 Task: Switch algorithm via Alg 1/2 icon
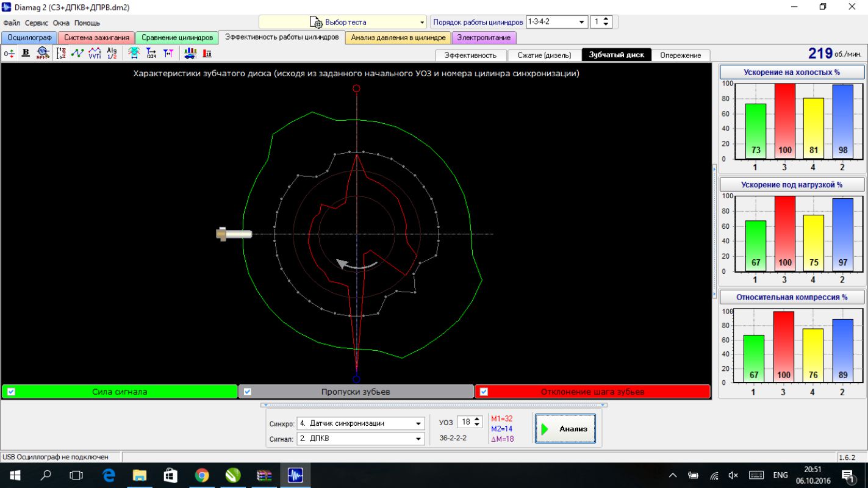(x=112, y=53)
